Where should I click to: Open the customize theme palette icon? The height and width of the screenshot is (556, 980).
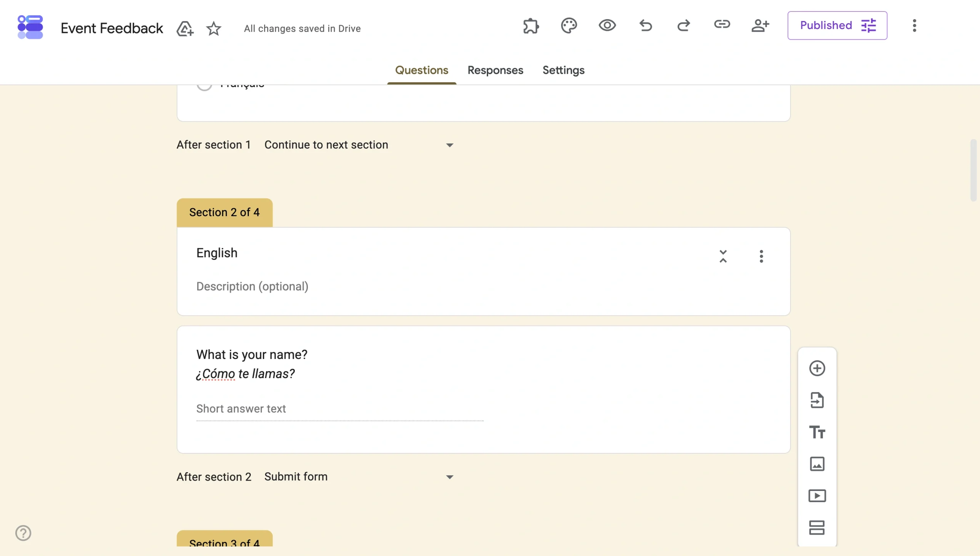(x=569, y=26)
